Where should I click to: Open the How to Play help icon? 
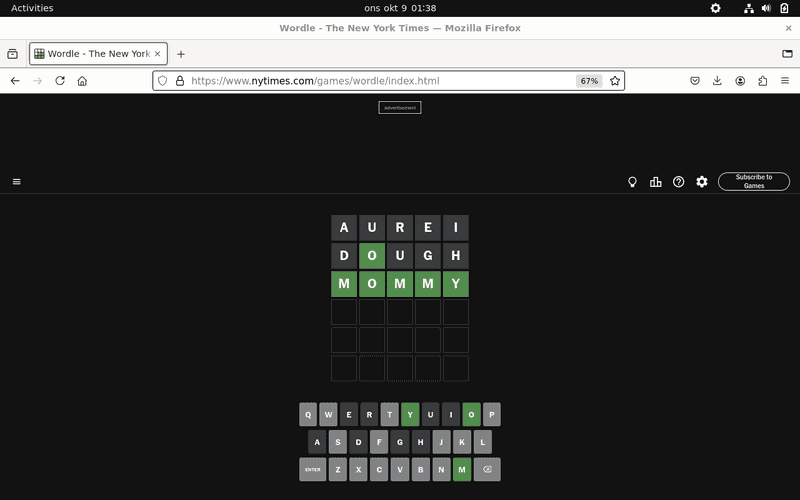tap(679, 182)
